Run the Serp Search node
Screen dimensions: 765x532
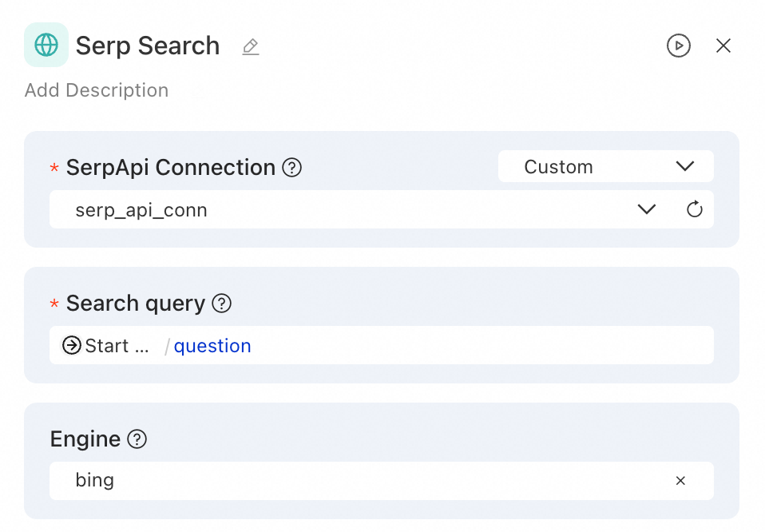678,46
